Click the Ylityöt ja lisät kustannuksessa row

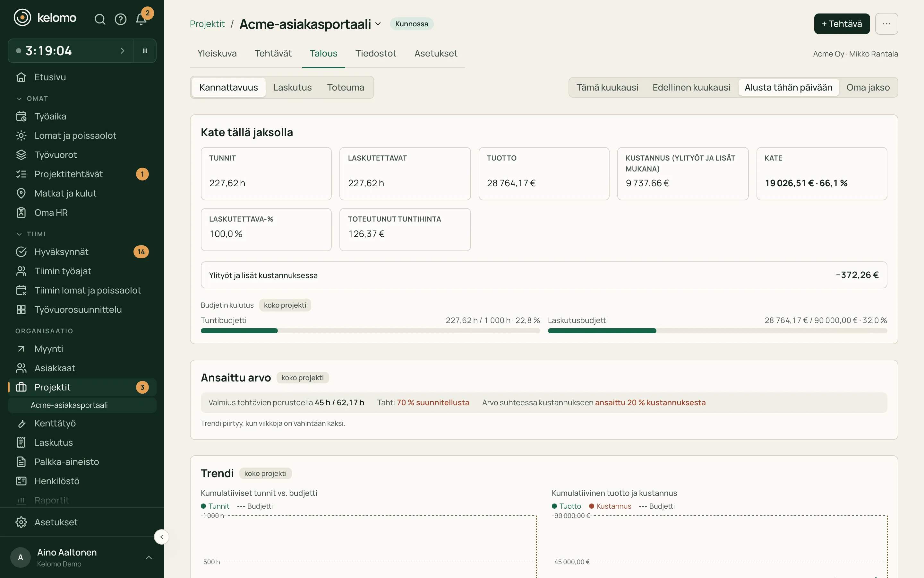[x=544, y=275]
